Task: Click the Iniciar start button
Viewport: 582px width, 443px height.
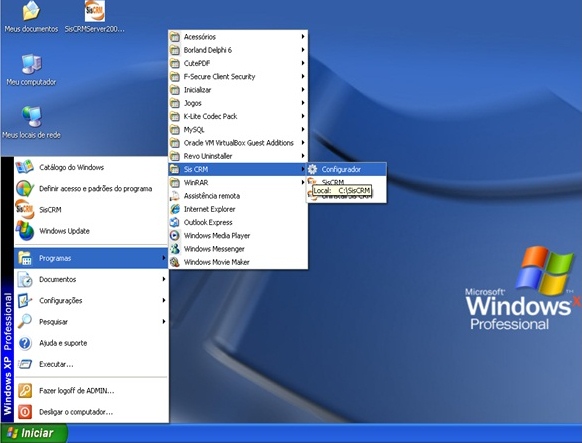Action: [x=34, y=433]
